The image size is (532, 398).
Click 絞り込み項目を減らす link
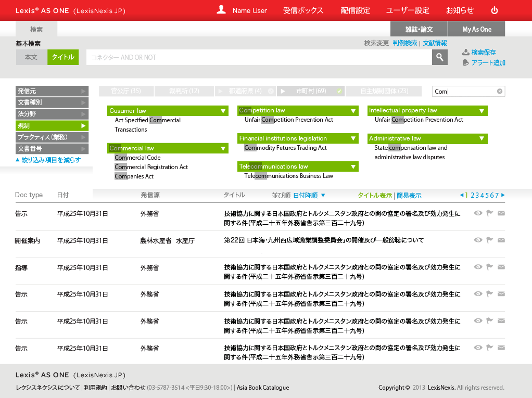tap(48, 160)
